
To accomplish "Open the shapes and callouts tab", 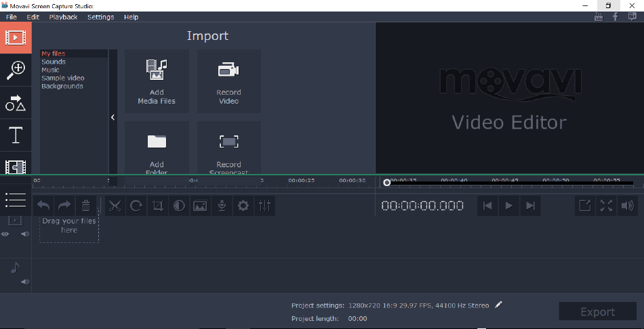I will point(16,103).
